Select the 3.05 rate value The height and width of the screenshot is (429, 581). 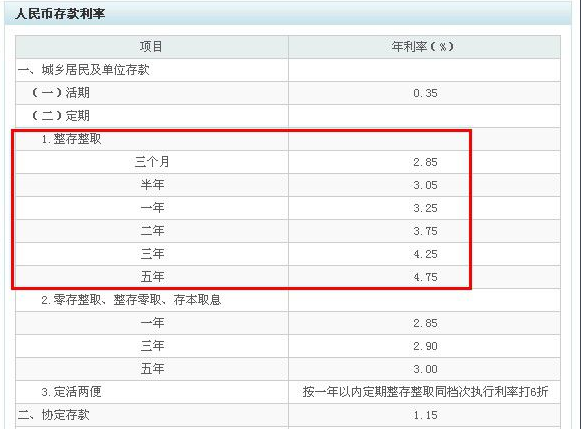click(425, 185)
